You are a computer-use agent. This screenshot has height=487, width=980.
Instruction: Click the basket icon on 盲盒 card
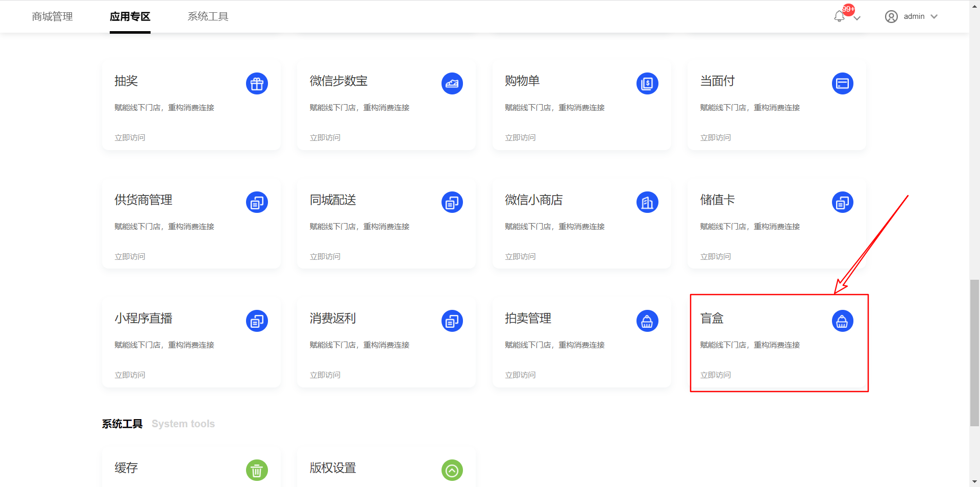pyautogui.click(x=843, y=321)
